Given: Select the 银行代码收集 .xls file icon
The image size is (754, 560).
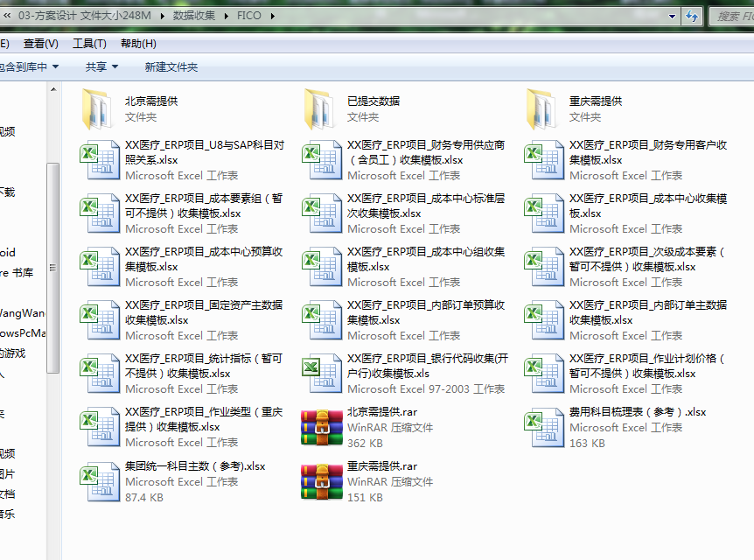Looking at the screenshot, I should click(x=322, y=374).
